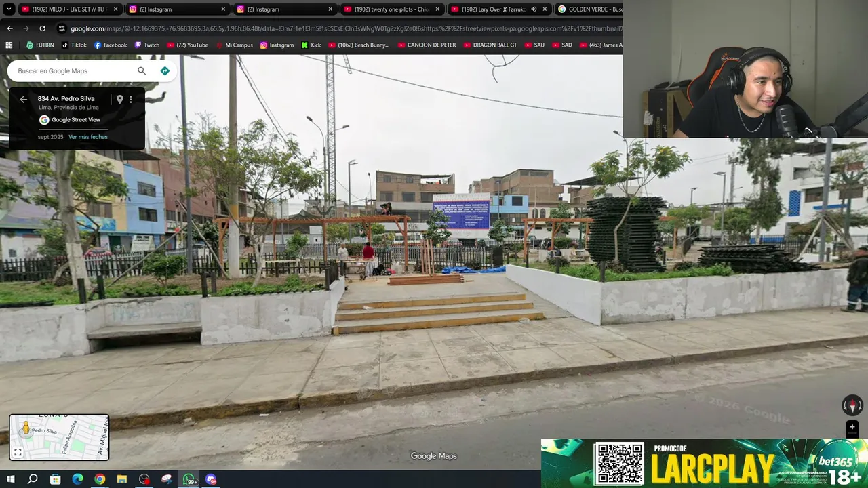Open File Explorer from the taskbar
Viewport: 868px width, 488px height.
(x=122, y=479)
